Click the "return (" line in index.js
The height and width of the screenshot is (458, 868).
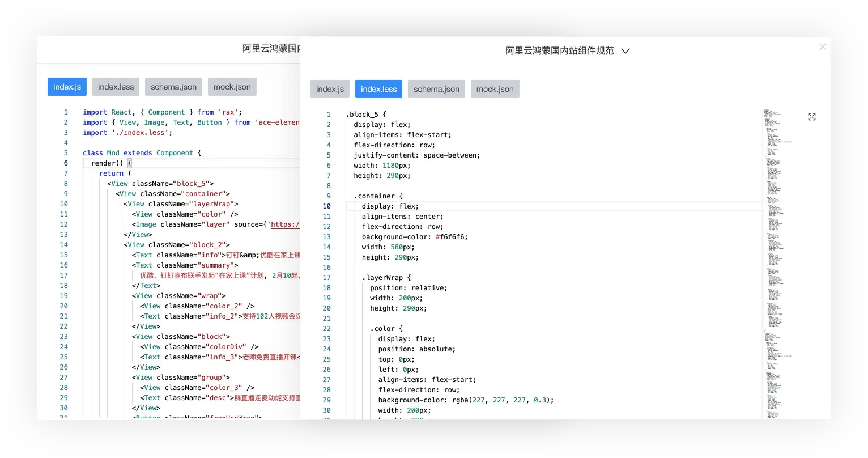tap(116, 173)
